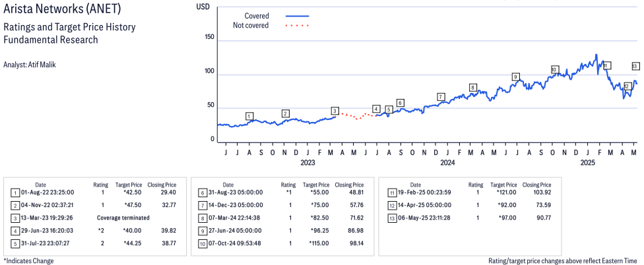The image size is (644, 265).
Task: Click closing price 71.62
Action: (x=356, y=218)
